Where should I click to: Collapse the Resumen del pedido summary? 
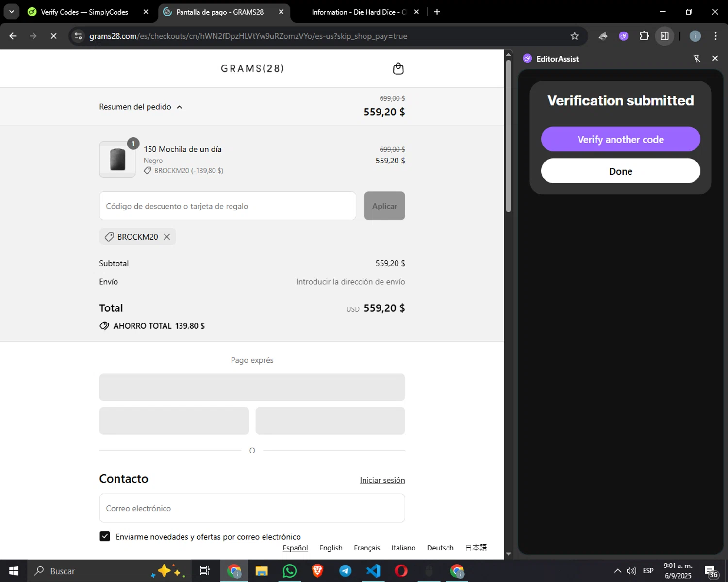click(x=141, y=107)
